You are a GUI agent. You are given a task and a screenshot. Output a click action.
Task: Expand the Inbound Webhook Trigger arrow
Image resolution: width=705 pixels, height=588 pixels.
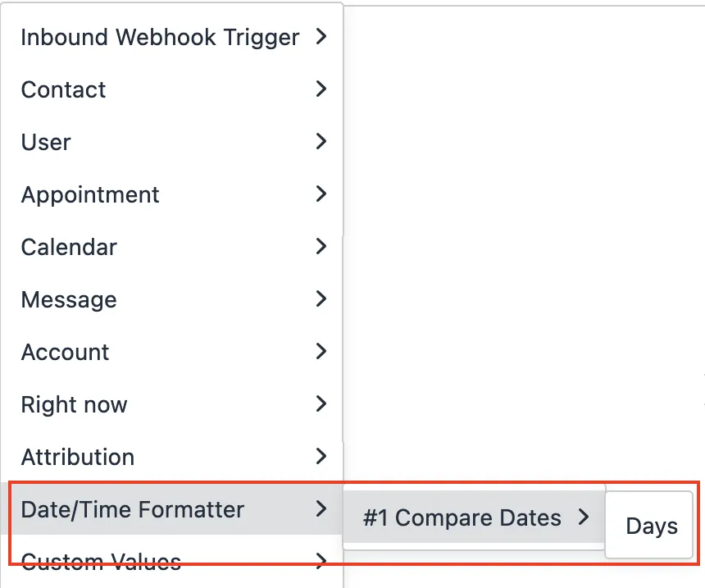click(x=321, y=37)
